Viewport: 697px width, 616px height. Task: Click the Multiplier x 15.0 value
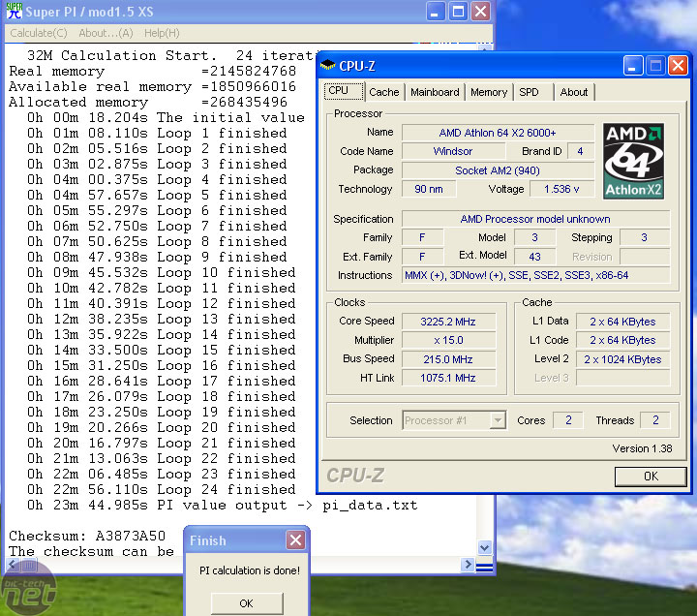pyautogui.click(x=448, y=340)
